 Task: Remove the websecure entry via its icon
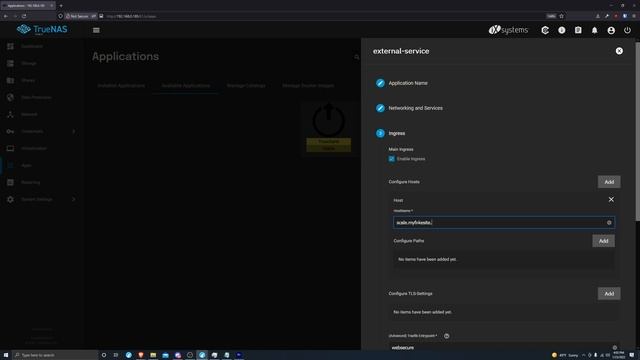pos(615,347)
